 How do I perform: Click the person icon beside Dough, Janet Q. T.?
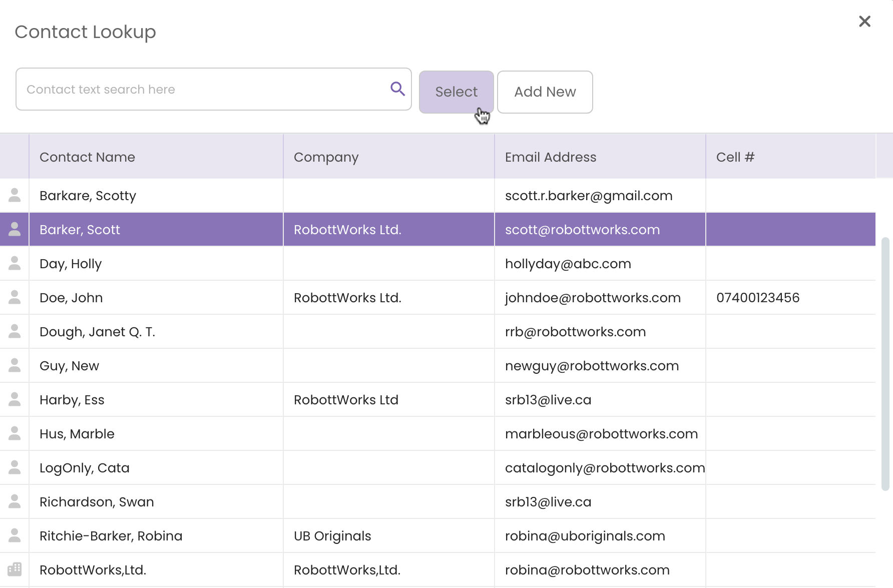click(x=15, y=331)
